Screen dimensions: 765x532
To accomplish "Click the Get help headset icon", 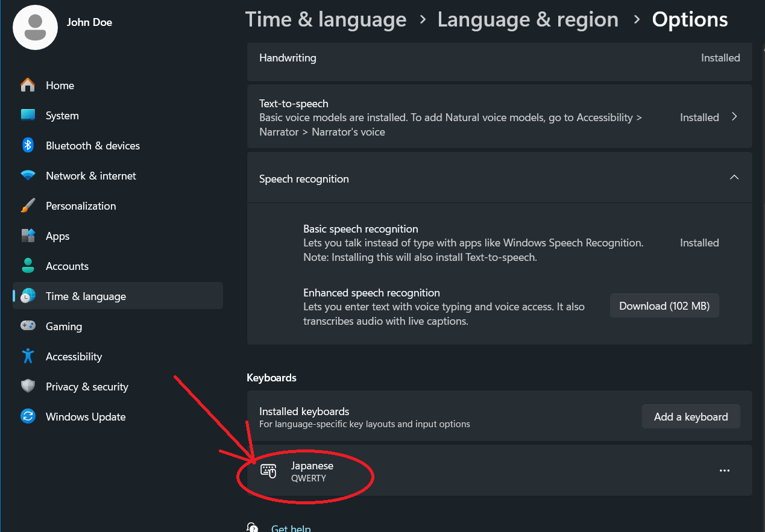I will click(253, 528).
